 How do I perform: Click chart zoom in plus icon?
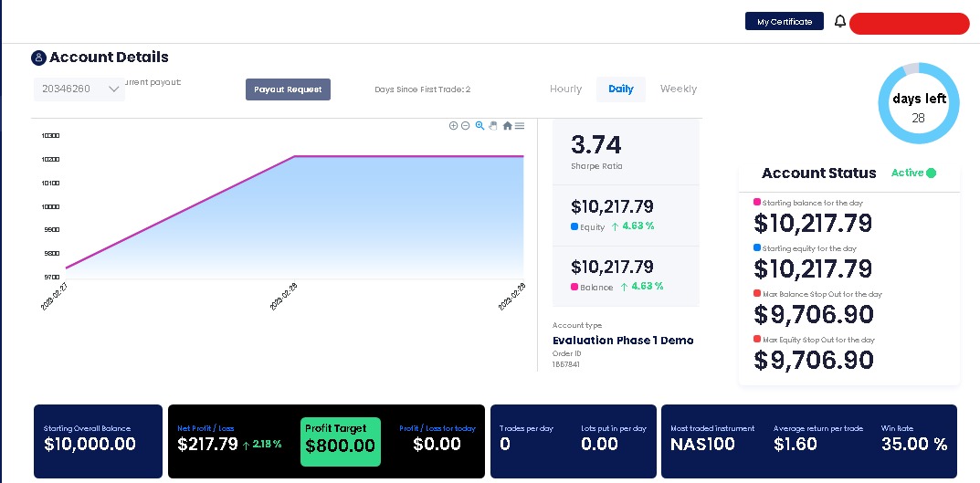click(453, 126)
